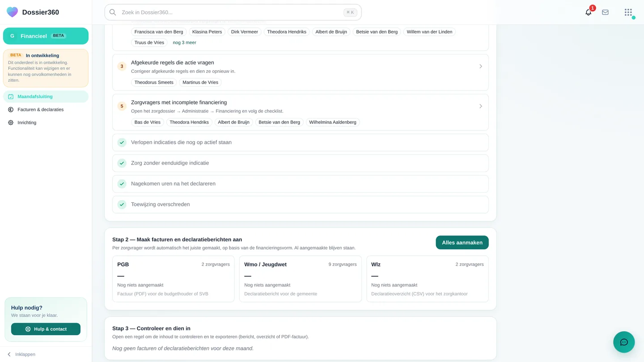Screen dimensions: 644x362
Task: Select the Klasina Peters chip
Action: (x=207, y=32)
